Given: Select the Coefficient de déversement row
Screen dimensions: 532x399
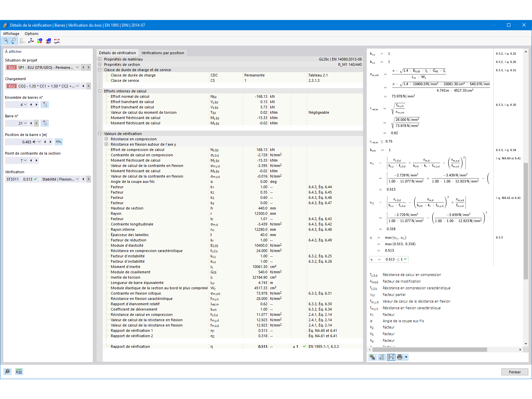Looking at the screenshot, I should (233, 309).
